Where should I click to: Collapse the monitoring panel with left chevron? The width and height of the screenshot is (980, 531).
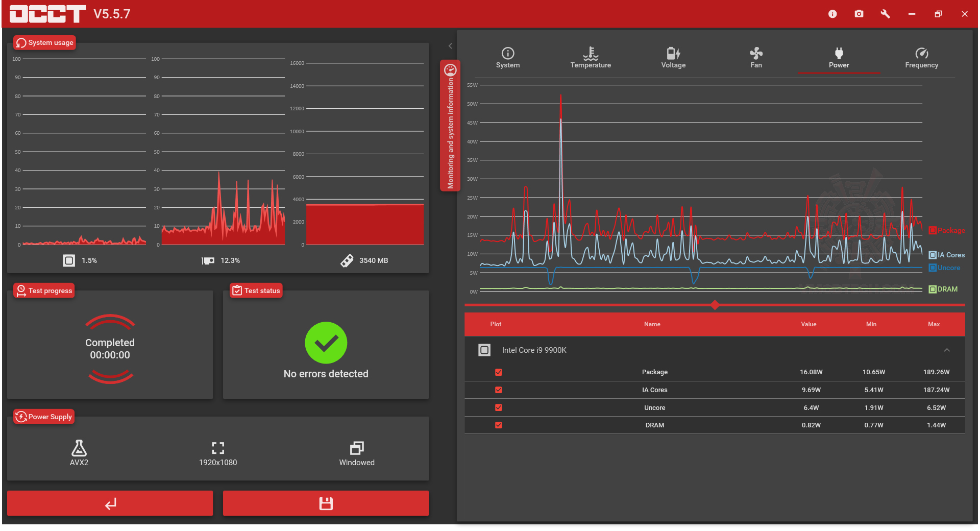click(450, 46)
